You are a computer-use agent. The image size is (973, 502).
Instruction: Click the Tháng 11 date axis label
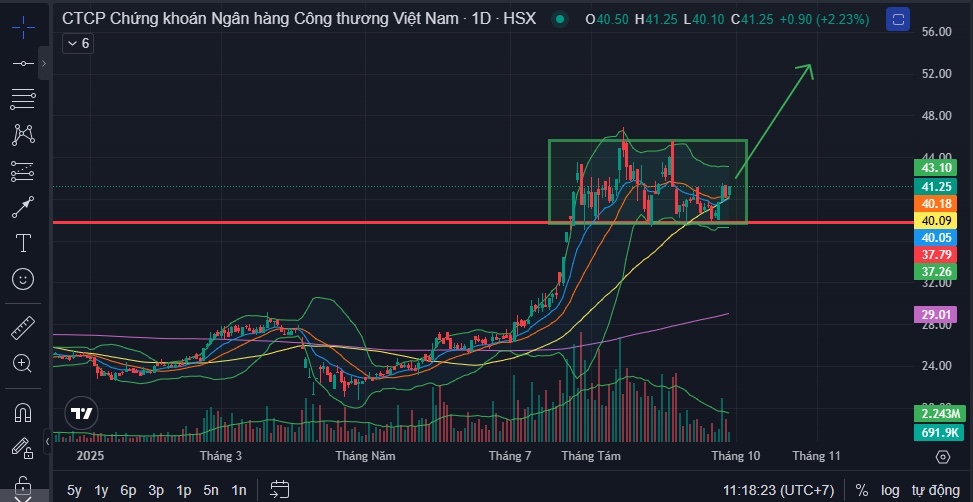817,456
